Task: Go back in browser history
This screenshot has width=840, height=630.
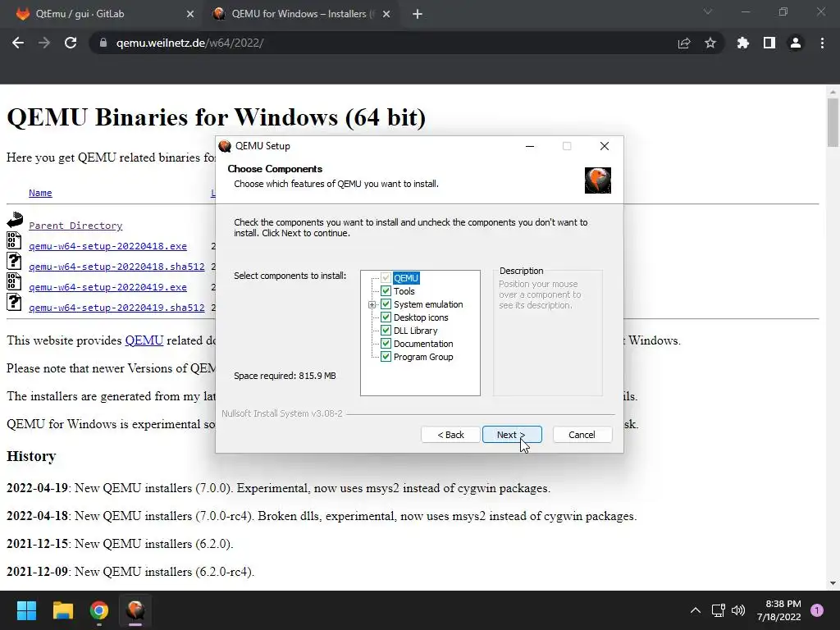Action: coord(18,43)
